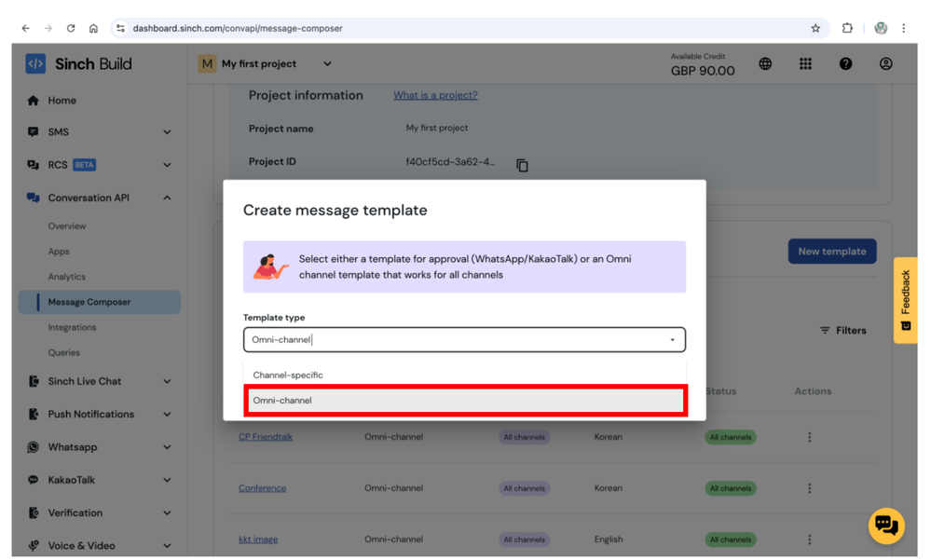Select Omni-channel option in the list
The image size is (931, 560).
pyautogui.click(x=464, y=401)
